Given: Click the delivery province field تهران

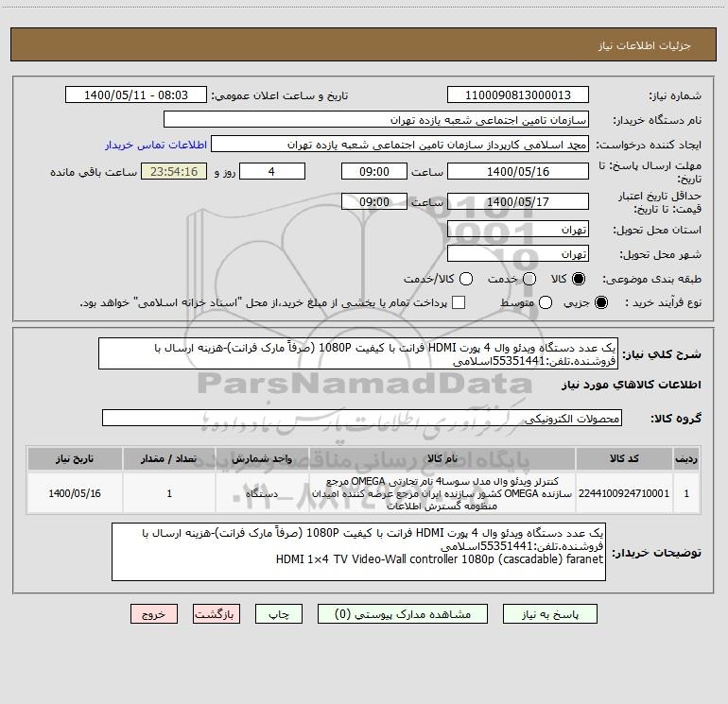Looking at the screenshot, I should [x=518, y=230].
